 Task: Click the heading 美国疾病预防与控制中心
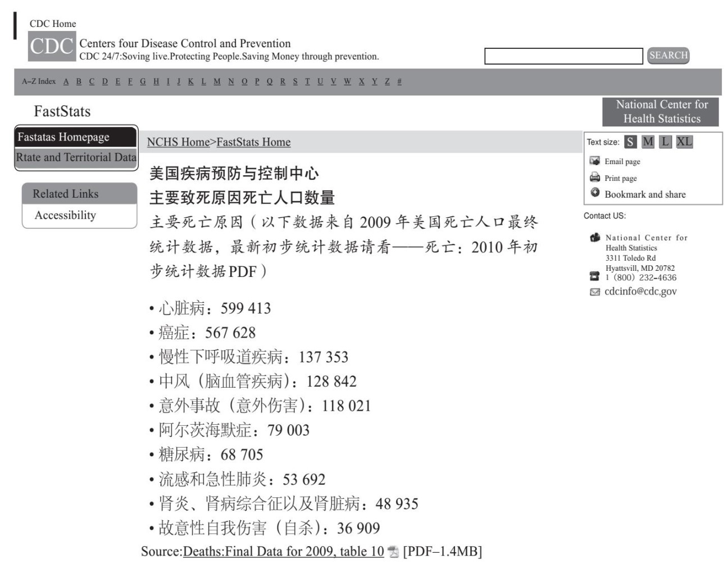pyautogui.click(x=234, y=174)
